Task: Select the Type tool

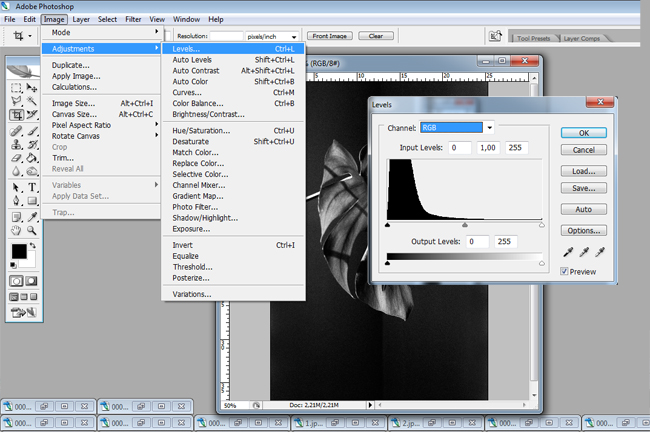Action: click(33, 187)
